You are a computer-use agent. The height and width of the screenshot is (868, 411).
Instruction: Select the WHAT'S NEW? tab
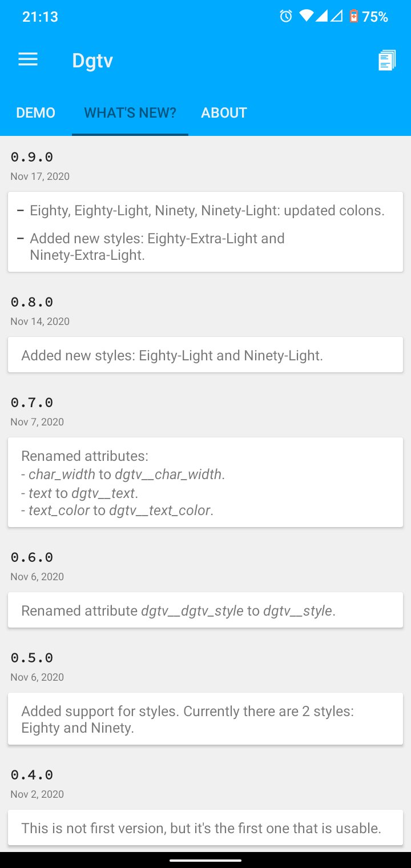pyautogui.click(x=130, y=112)
